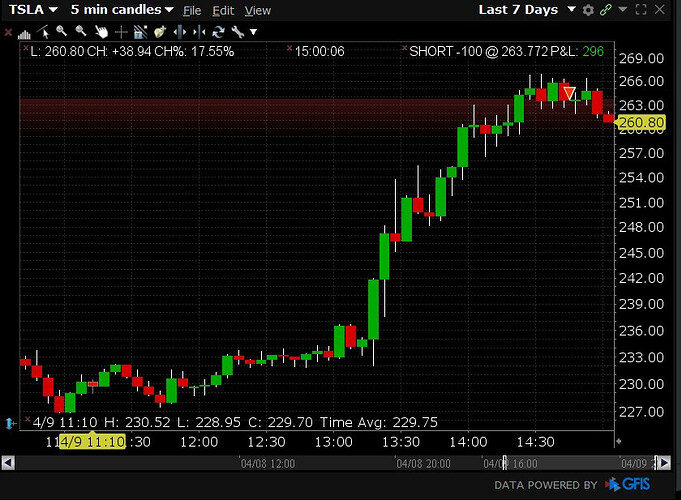Click the red X at toolbar start
Viewport: 681px width, 500px height.
pos(8,32)
